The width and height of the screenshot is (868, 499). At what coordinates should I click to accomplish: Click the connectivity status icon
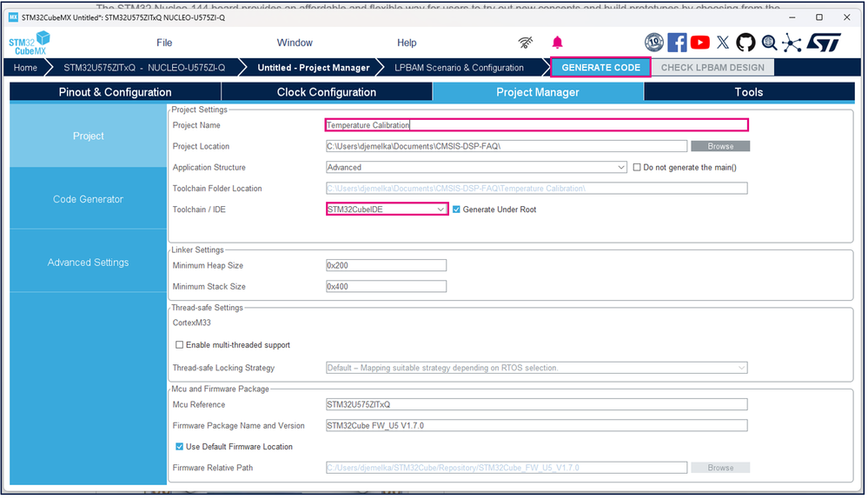(x=526, y=43)
